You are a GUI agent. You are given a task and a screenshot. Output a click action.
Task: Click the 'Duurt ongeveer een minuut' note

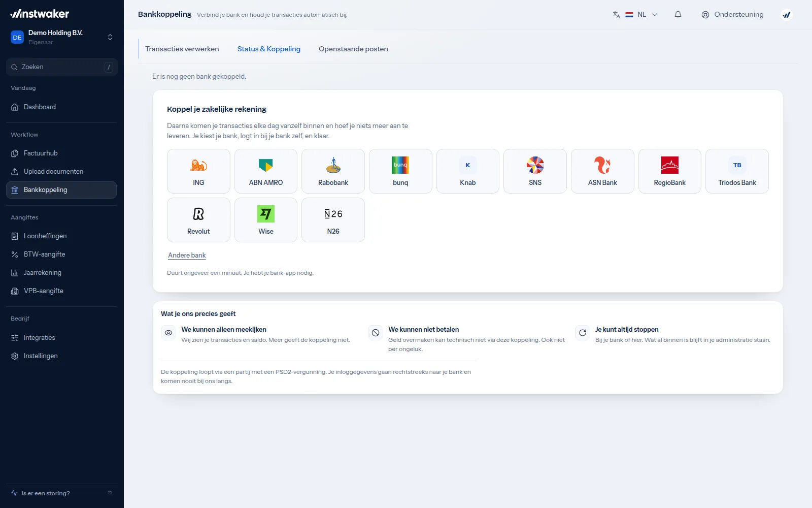pyautogui.click(x=240, y=273)
